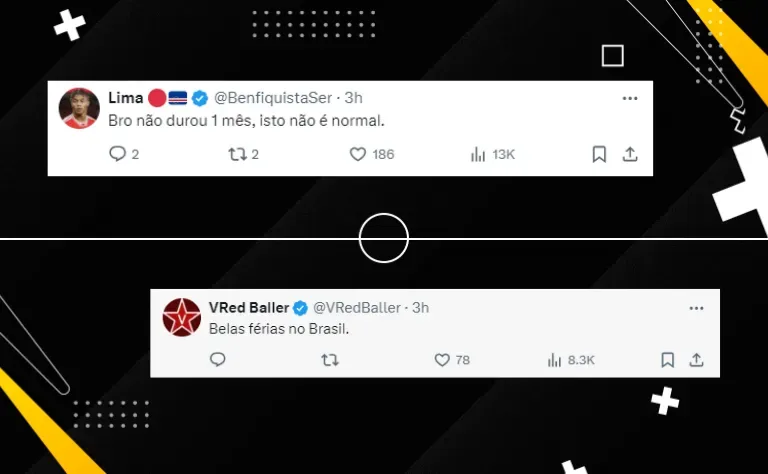768x474 pixels.
Task: Open VRed Baller's star avatar
Action: [182, 317]
